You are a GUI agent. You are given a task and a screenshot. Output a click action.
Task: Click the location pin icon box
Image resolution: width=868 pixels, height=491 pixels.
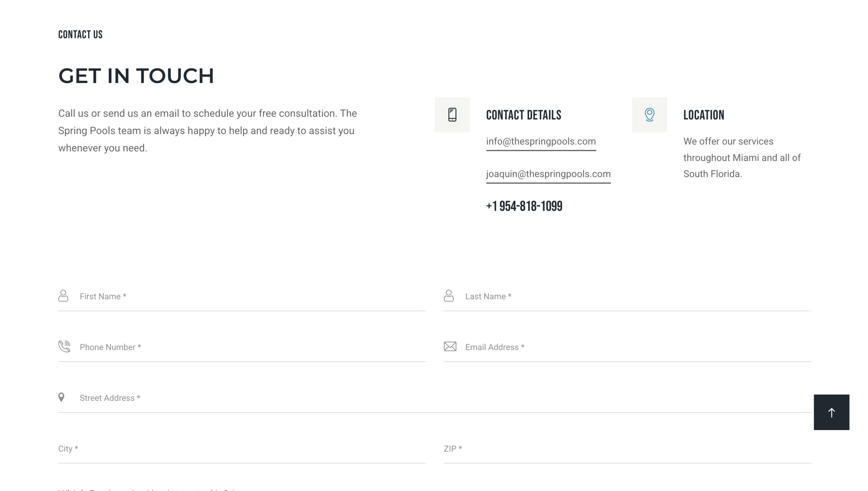649,115
